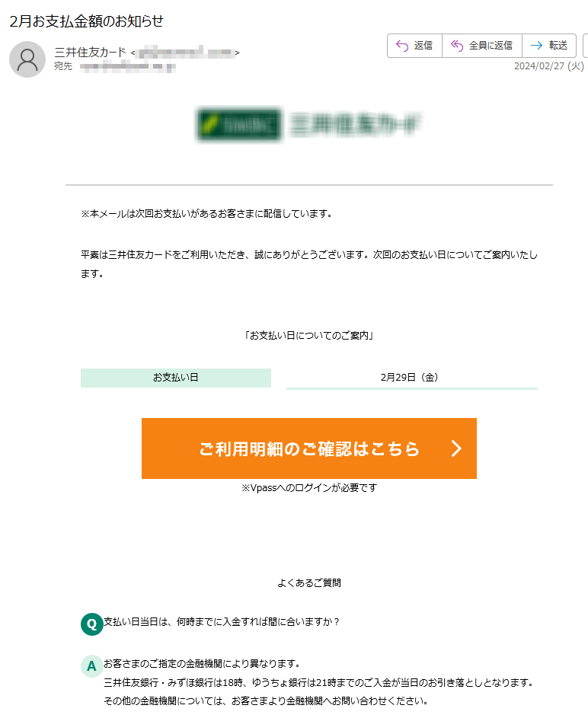Screen dimensions: 588x718
Task: Click the chevron on the orange button
Action: click(x=456, y=448)
